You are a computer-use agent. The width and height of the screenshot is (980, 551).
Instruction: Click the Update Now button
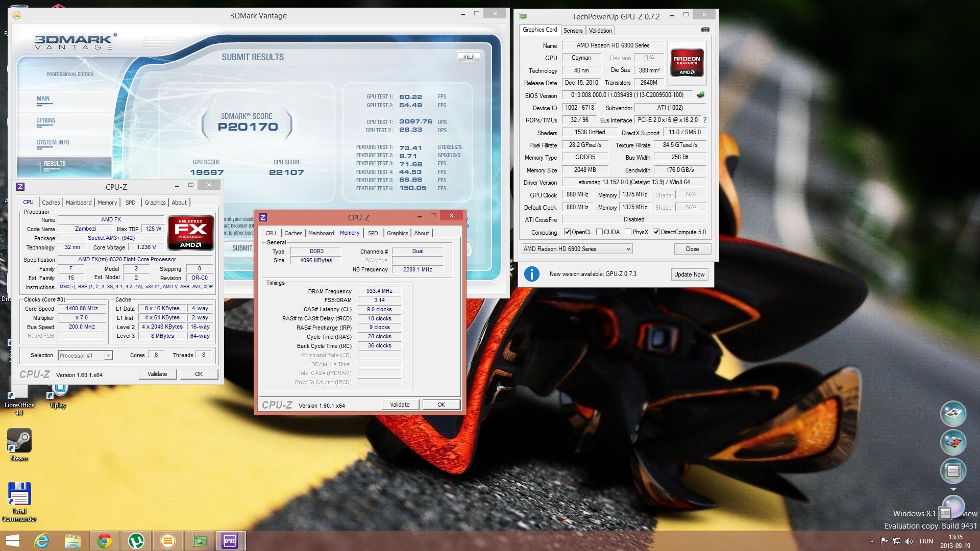tap(689, 274)
